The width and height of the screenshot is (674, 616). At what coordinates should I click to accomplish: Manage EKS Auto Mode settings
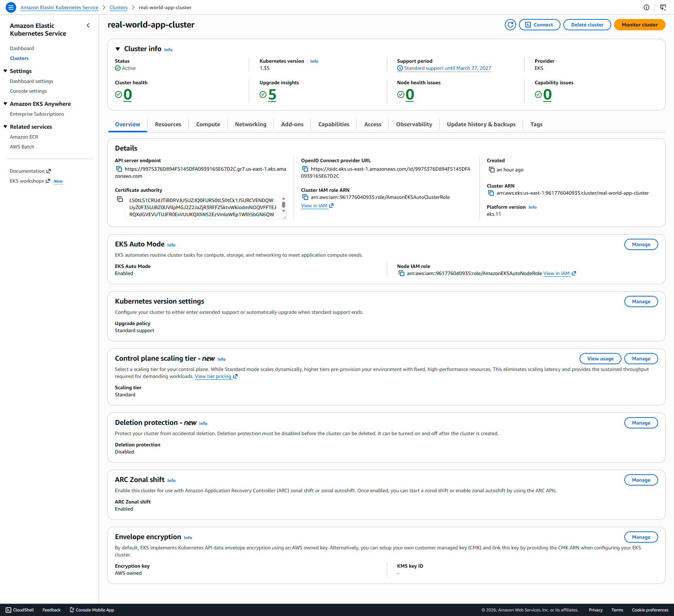641,244
